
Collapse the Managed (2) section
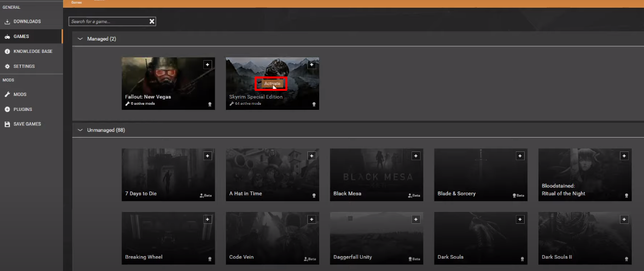coord(80,39)
